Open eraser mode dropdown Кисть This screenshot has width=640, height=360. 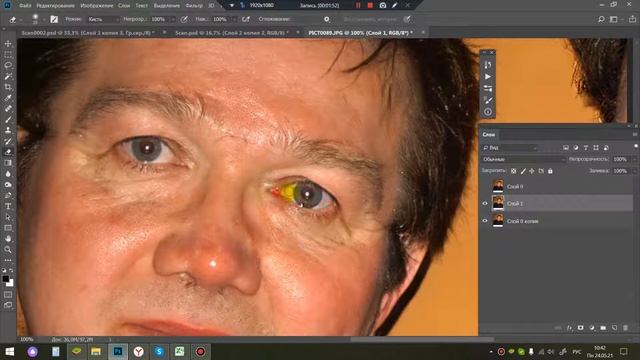click(x=103, y=19)
